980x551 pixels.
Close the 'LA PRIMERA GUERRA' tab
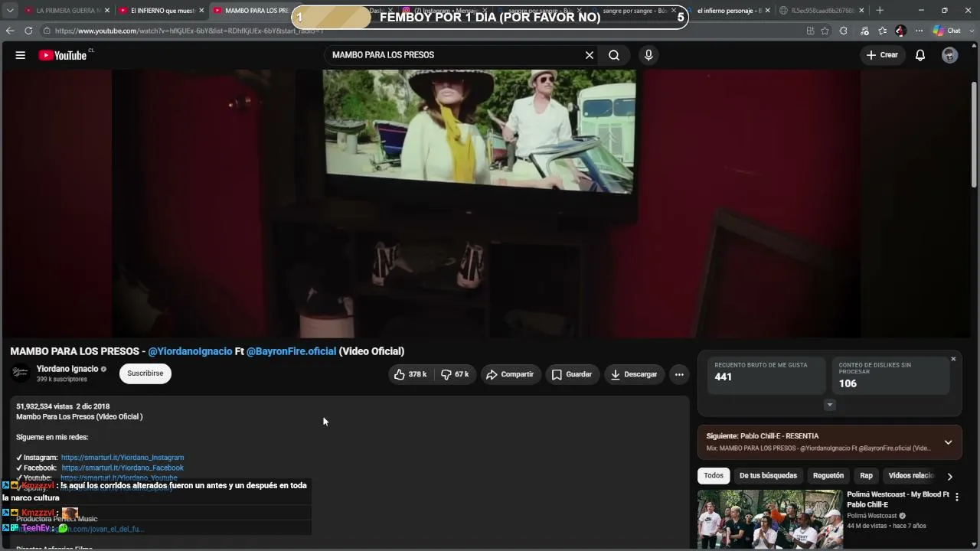107,11
